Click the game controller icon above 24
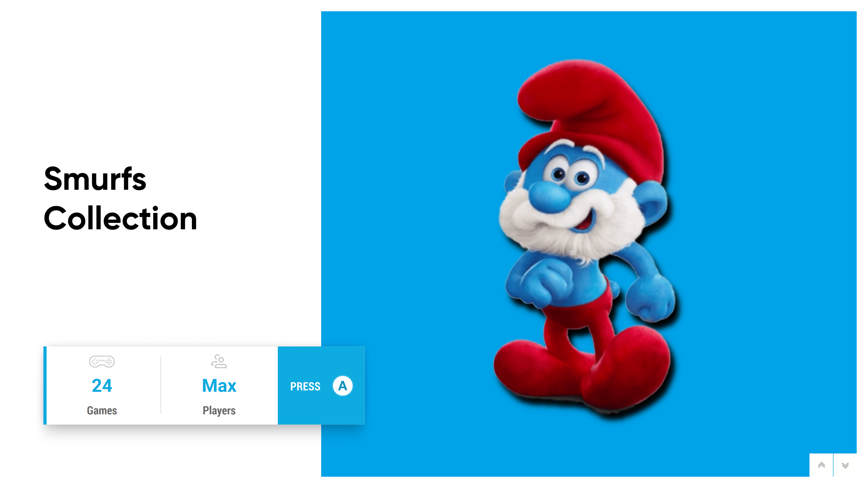Screen dimensions: 868x488 point(102,361)
